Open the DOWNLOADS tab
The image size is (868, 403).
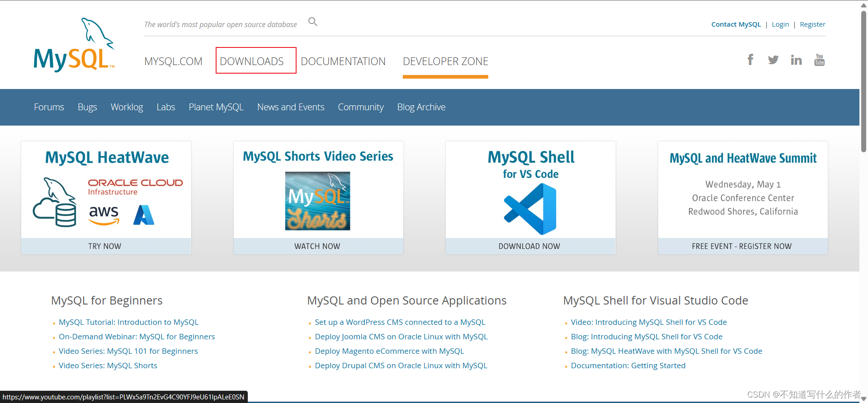pyautogui.click(x=252, y=61)
